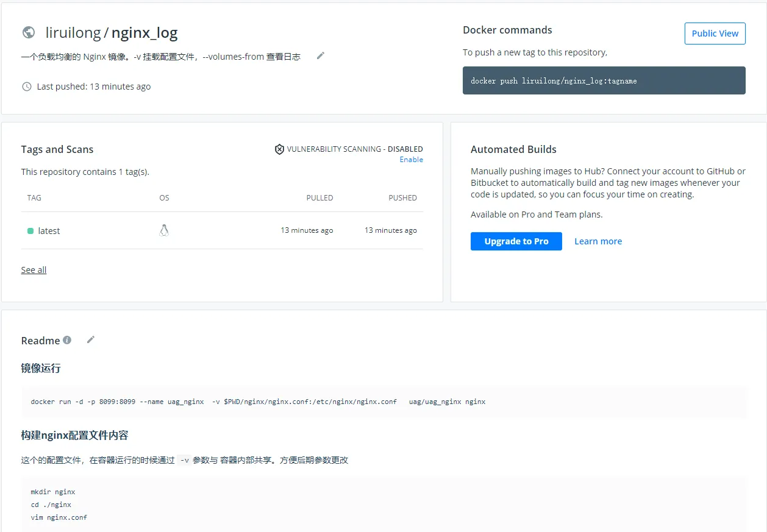Screen dimensions: 767x532
Task: Click the pulled time 13 minutes ago
Action: (x=307, y=230)
